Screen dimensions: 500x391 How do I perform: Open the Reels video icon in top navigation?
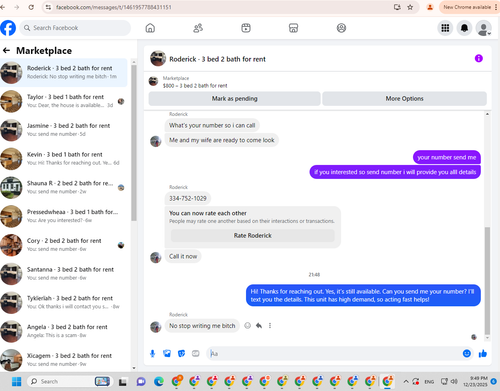coord(246,28)
